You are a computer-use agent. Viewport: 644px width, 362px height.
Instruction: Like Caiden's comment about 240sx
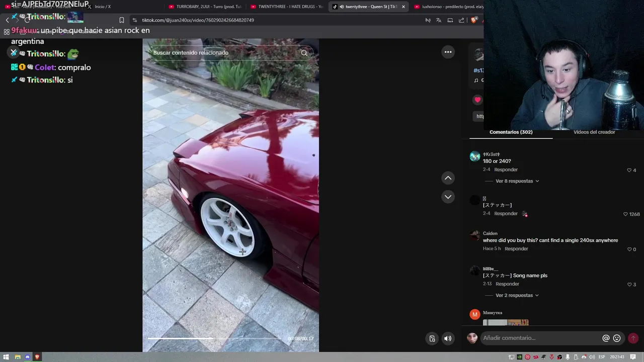pyautogui.click(x=629, y=249)
